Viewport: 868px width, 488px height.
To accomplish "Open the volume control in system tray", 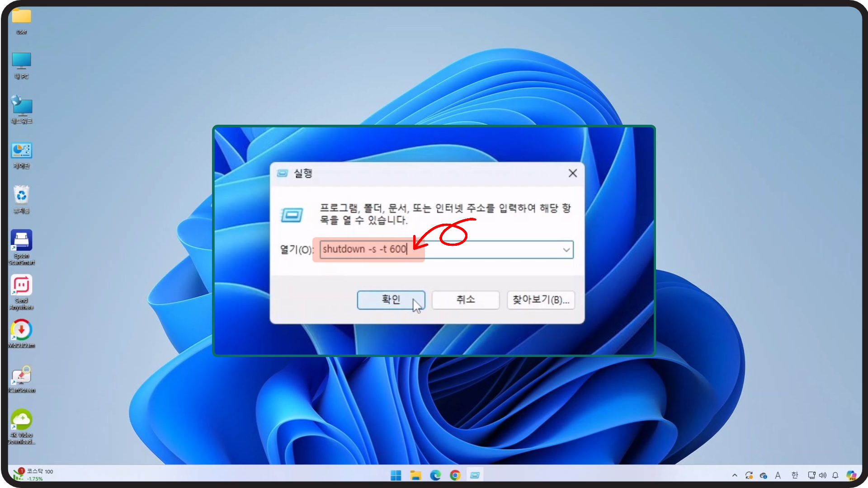I will pyautogui.click(x=823, y=475).
